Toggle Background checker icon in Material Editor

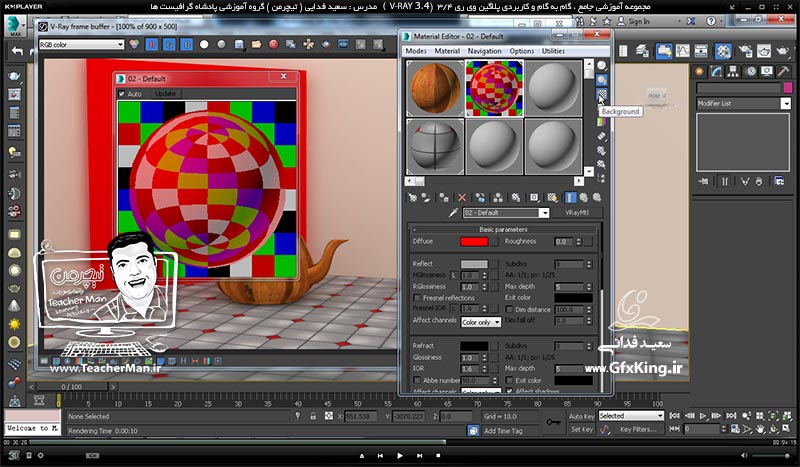click(x=602, y=94)
